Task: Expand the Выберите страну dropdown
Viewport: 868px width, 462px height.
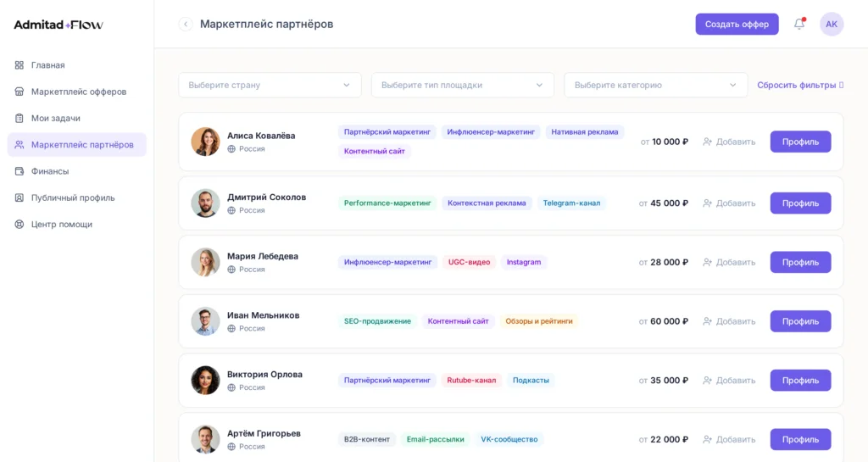Action: [x=270, y=86]
